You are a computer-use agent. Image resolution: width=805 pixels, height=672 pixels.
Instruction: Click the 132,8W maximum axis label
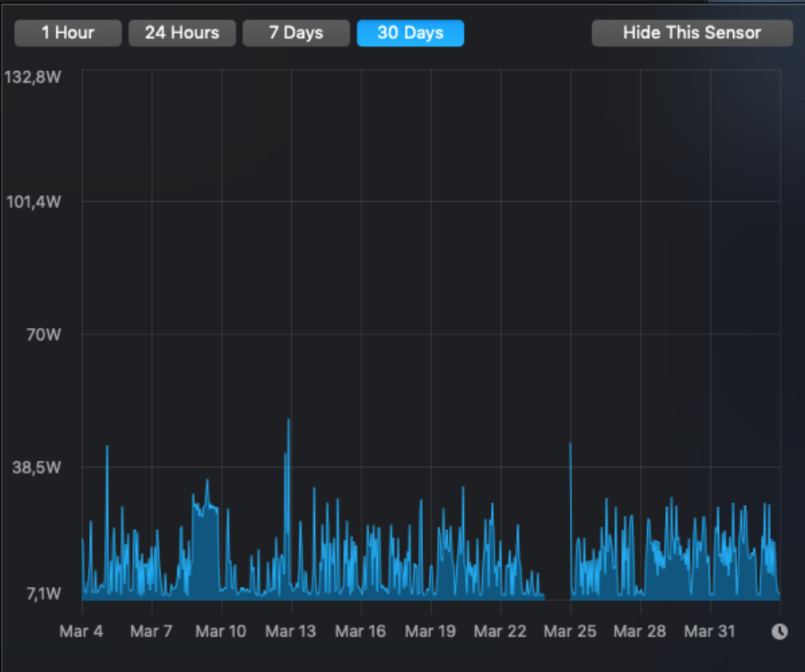32,77
